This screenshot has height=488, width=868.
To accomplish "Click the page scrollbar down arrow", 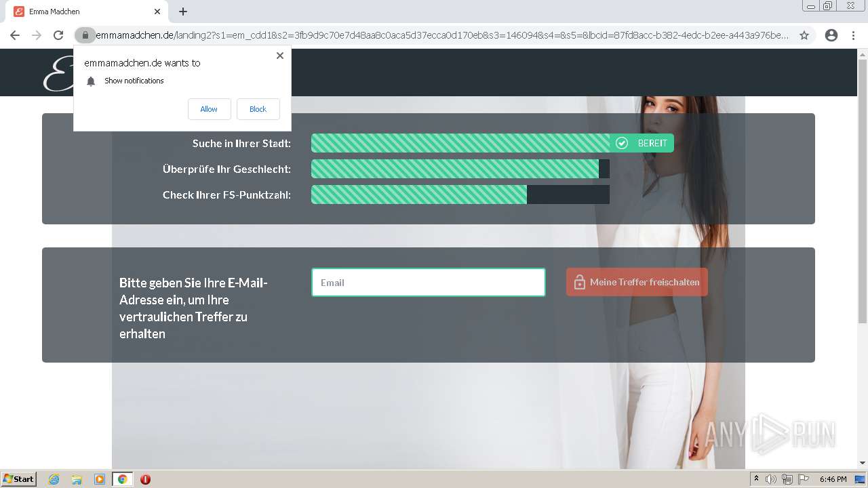I will (863, 463).
